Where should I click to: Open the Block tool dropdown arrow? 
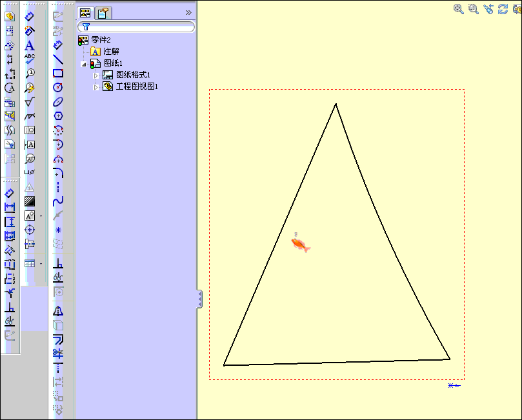coord(41,216)
